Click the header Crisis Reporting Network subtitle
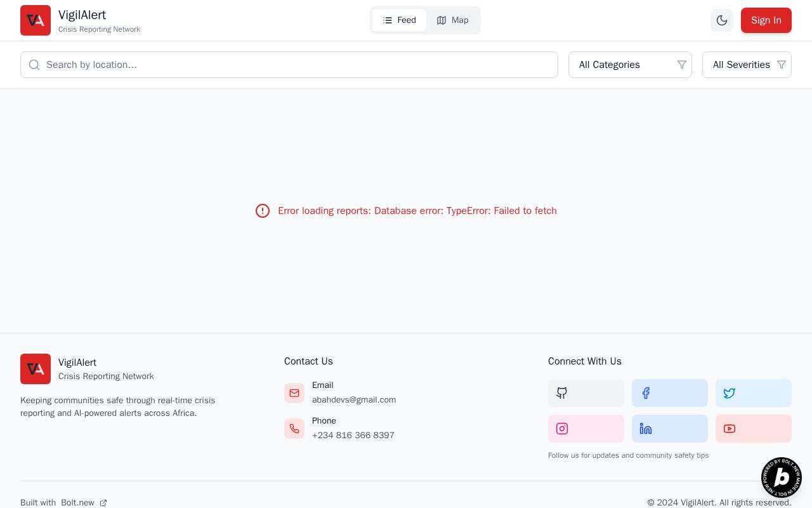The image size is (812, 508). pos(99,29)
